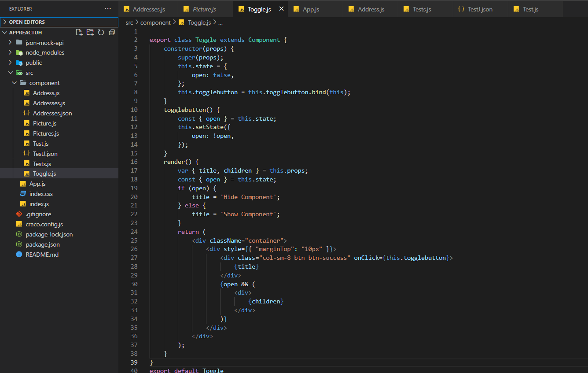Open craco.config.js file
This screenshot has height=373, width=588.
pos(59,224)
